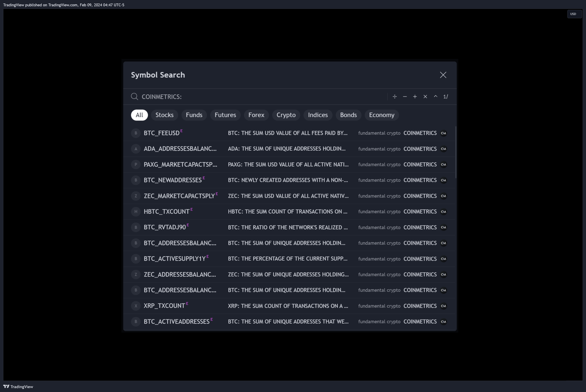Click Coinmetrics logo in BTC_FEEUSD row
Screen dimensions: 586x392
tap(444, 133)
